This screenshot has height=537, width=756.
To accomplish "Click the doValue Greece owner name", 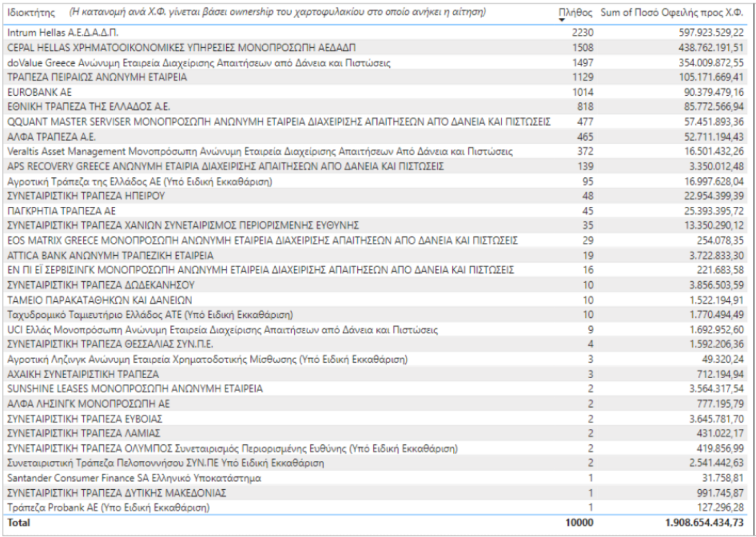I will (x=199, y=63).
